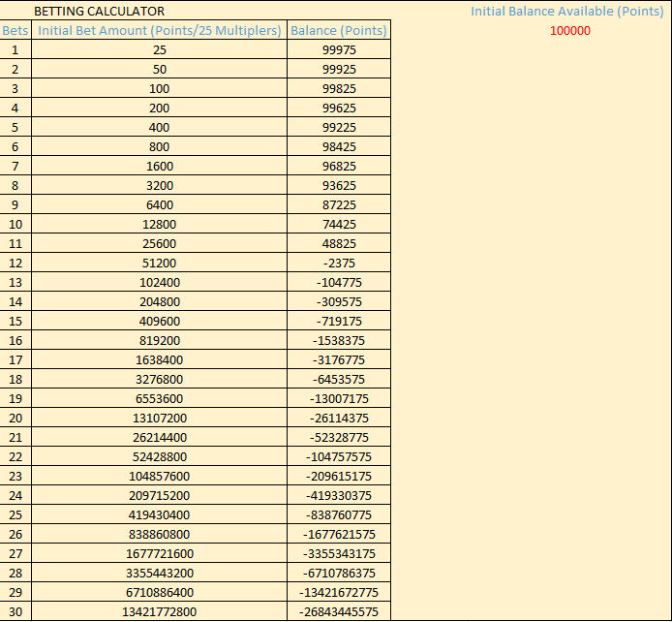This screenshot has width=672, height=622.
Task: Select balance cell -52328775
Action: click(339, 437)
